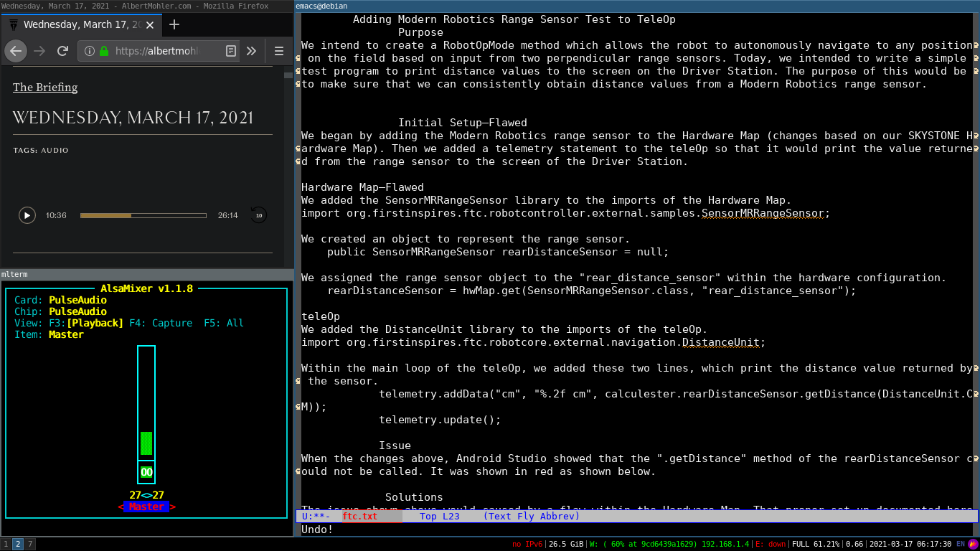Click the Master volume bar in AlsaMixer
The width and height of the screenshot is (980, 551).
point(146,402)
